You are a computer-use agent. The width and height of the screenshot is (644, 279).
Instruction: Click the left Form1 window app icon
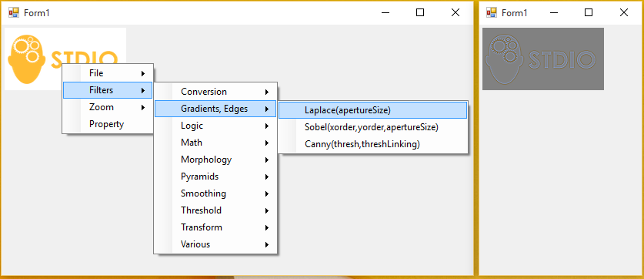click(14, 13)
